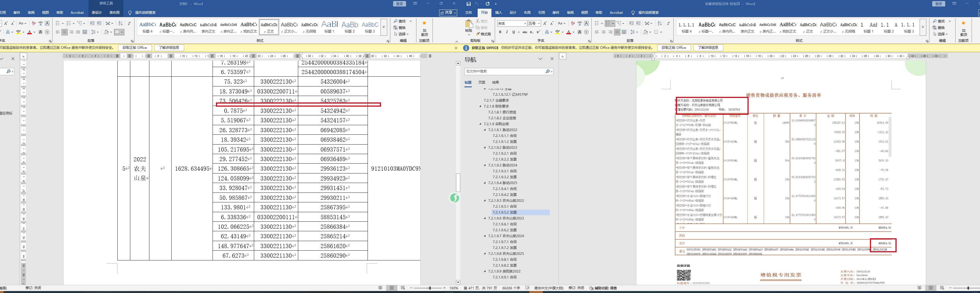Close the 导航 navigation pane

click(x=552, y=59)
